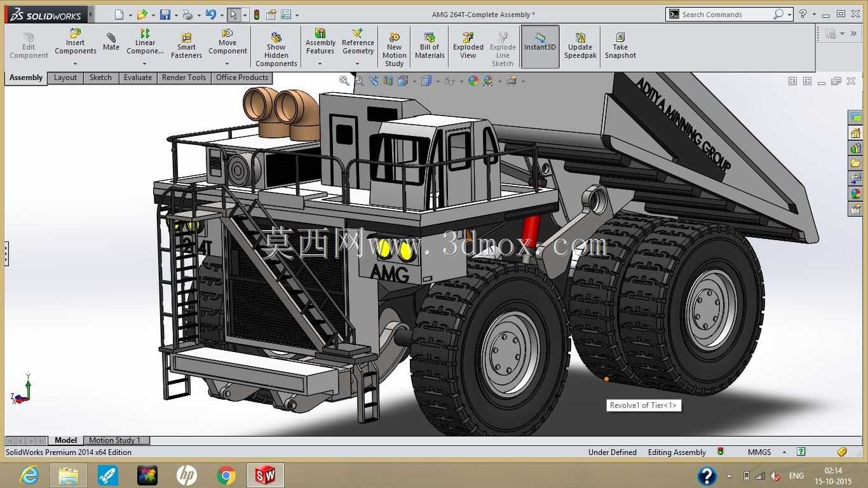Expand Assembly Features dropdown arrow
This screenshot has height=488, width=868.
320,64
